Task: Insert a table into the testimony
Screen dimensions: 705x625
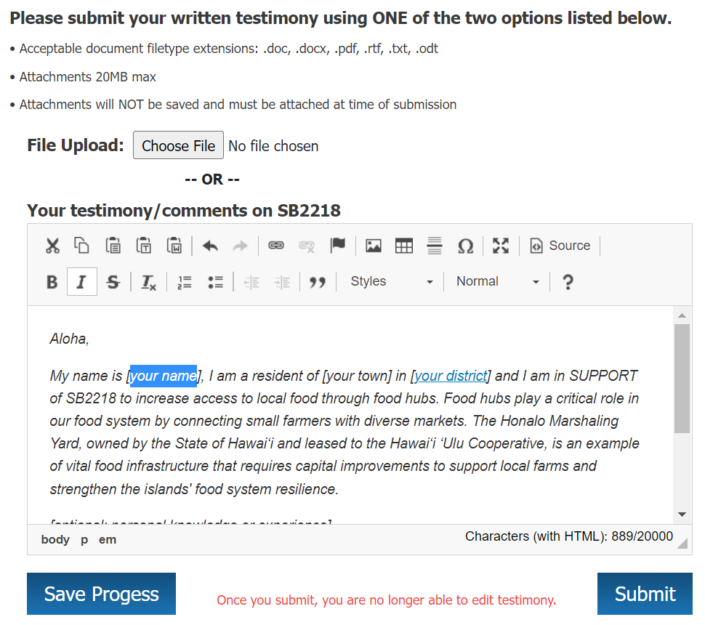Action: pyautogui.click(x=404, y=246)
